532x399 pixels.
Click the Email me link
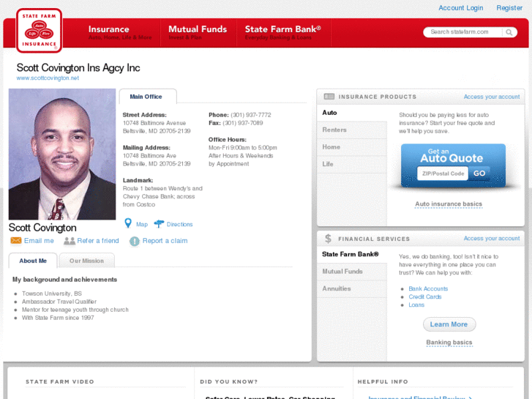[x=39, y=241]
